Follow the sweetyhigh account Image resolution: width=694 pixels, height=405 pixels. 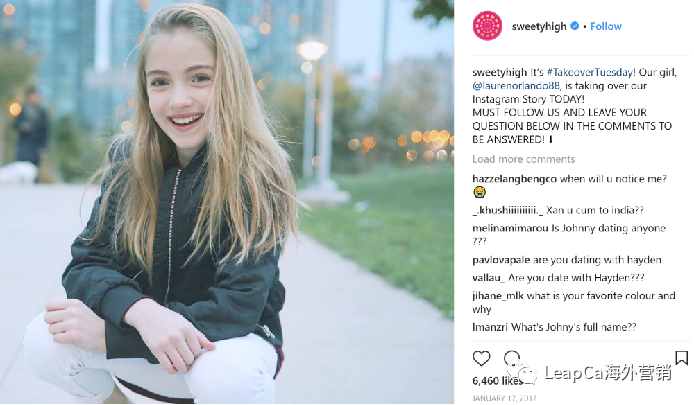[606, 26]
